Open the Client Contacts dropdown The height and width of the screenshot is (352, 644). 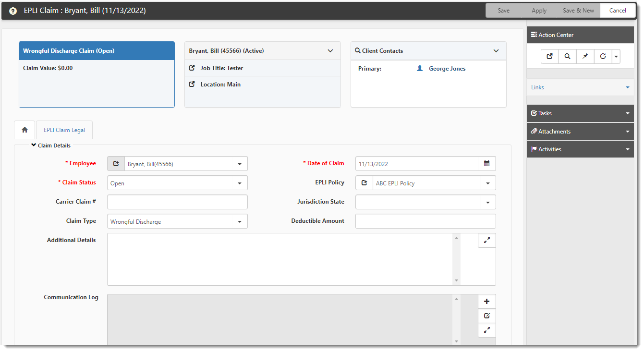[496, 50]
